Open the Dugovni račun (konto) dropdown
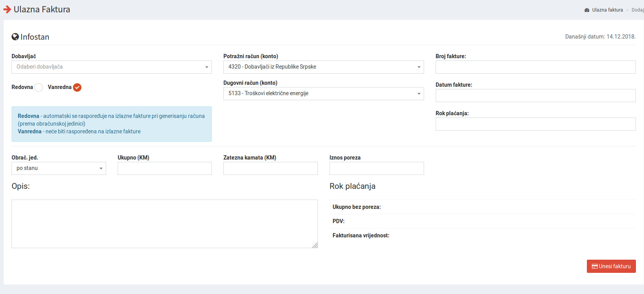 tap(323, 94)
